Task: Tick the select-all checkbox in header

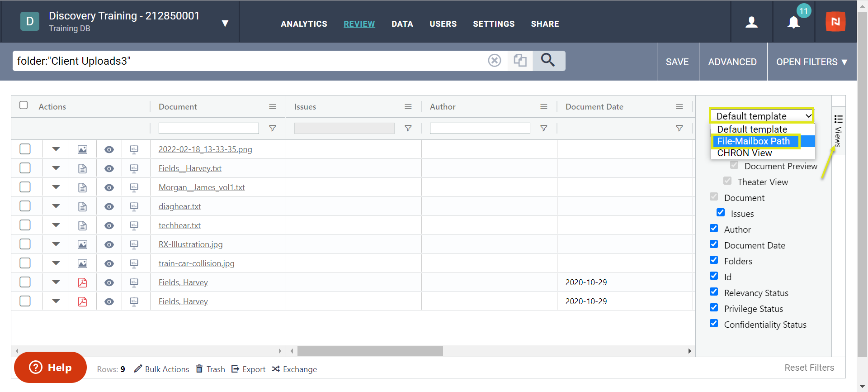Action: coord(24,105)
